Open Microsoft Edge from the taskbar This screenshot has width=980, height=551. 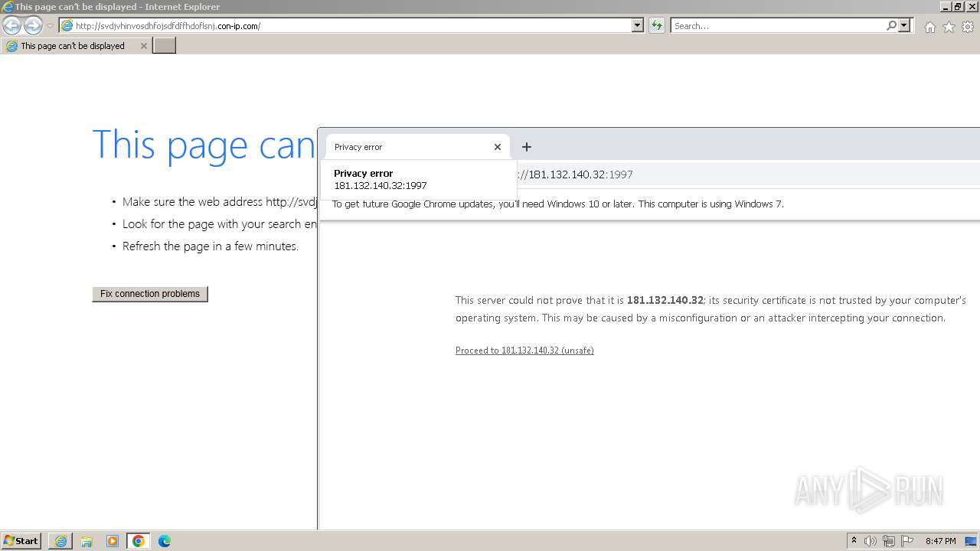164,541
